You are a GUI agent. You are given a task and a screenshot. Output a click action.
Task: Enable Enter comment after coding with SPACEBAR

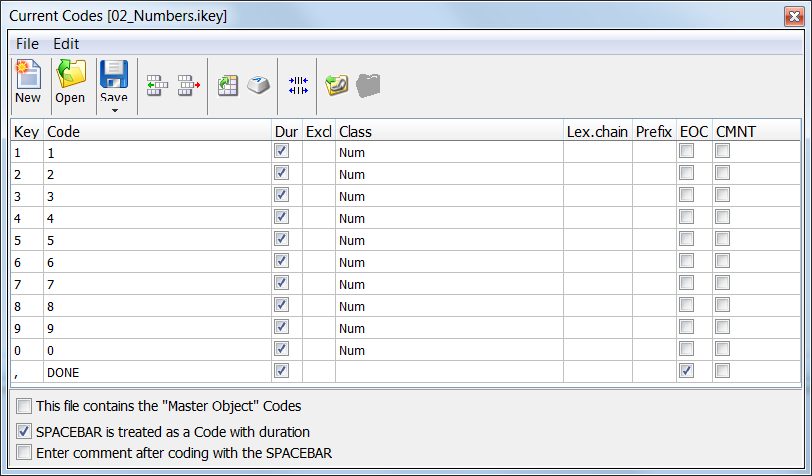point(23,452)
